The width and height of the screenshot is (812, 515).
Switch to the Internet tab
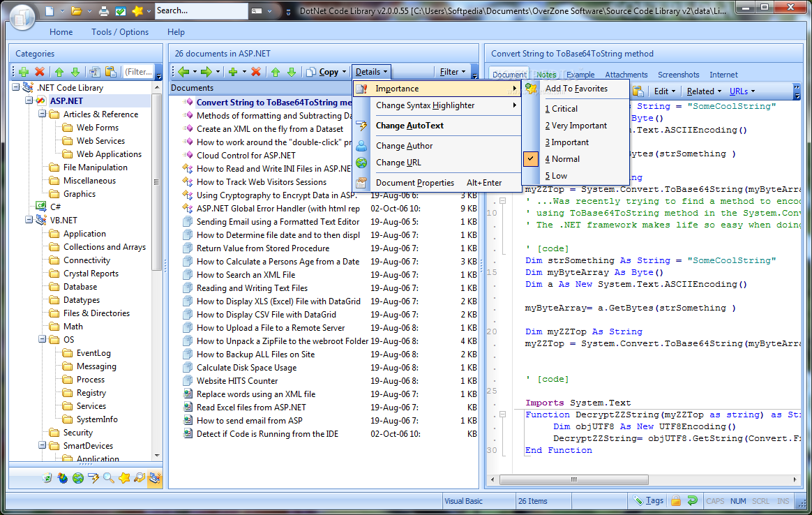tap(723, 75)
